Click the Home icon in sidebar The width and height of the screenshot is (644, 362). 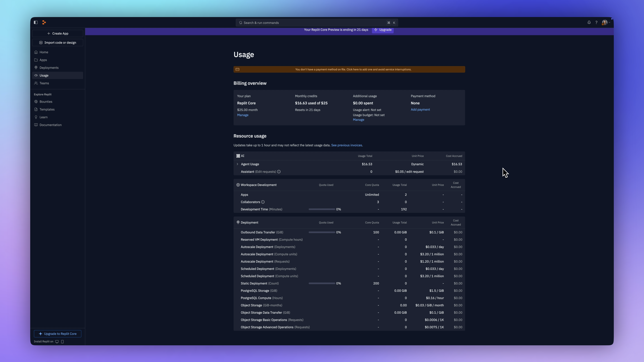pyautogui.click(x=36, y=52)
